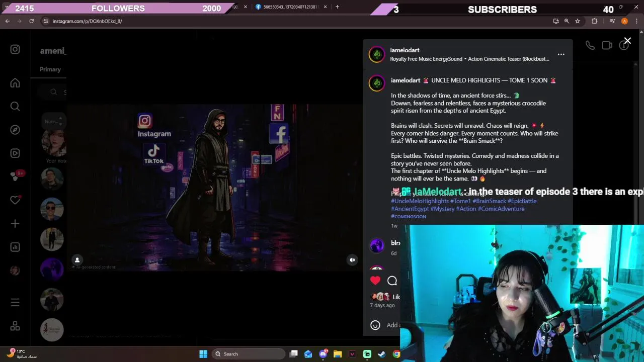Open media control icon in Chrome toolbar
Screen dimensions: 644x362
[x=612, y=21]
